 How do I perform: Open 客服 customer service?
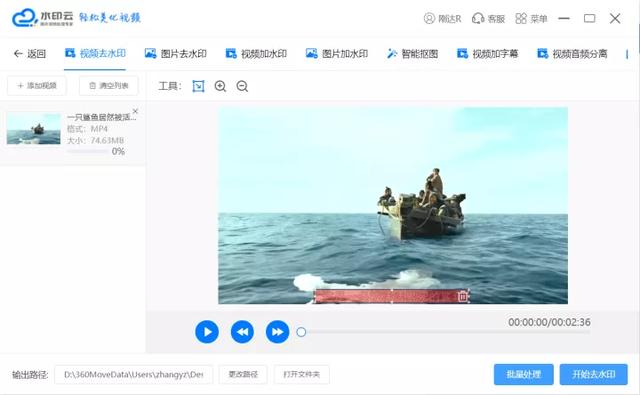(x=488, y=18)
